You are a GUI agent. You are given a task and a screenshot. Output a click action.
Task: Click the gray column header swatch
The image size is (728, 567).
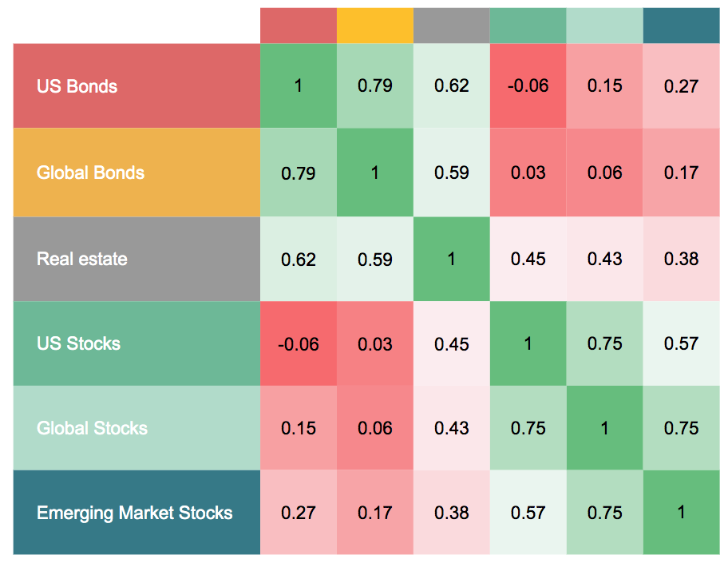[452, 26]
